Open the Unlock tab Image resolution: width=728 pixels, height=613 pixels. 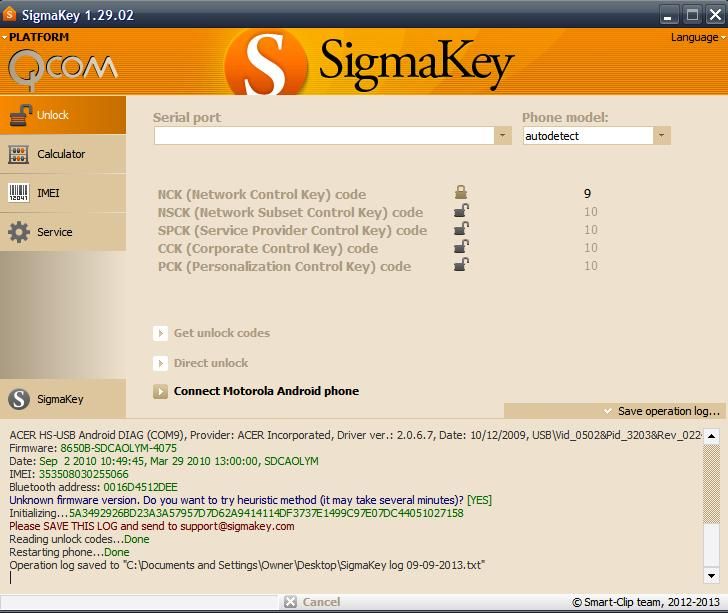[63, 115]
